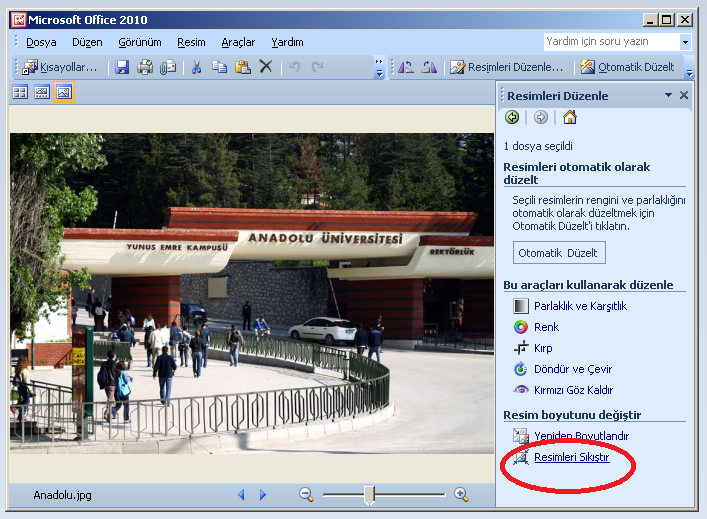Click the Yardım için soru yazın field
The width and height of the screenshot is (707, 519).
pyautogui.click(x=611, y=42)
